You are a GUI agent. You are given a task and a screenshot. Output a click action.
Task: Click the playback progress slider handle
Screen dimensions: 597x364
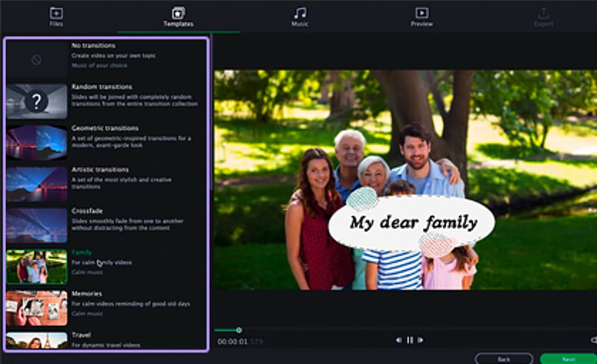click(x=239, y=330)
